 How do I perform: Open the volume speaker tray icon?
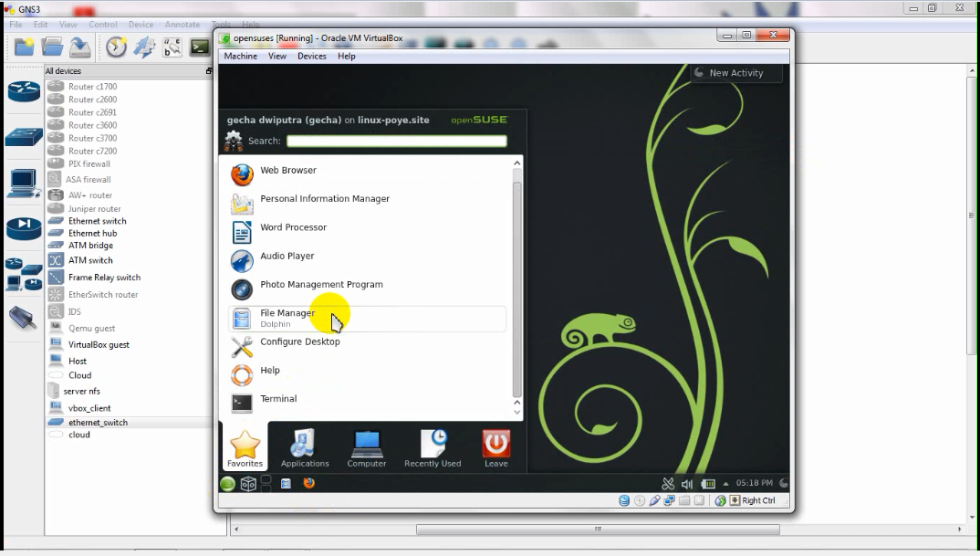point(687,484)
